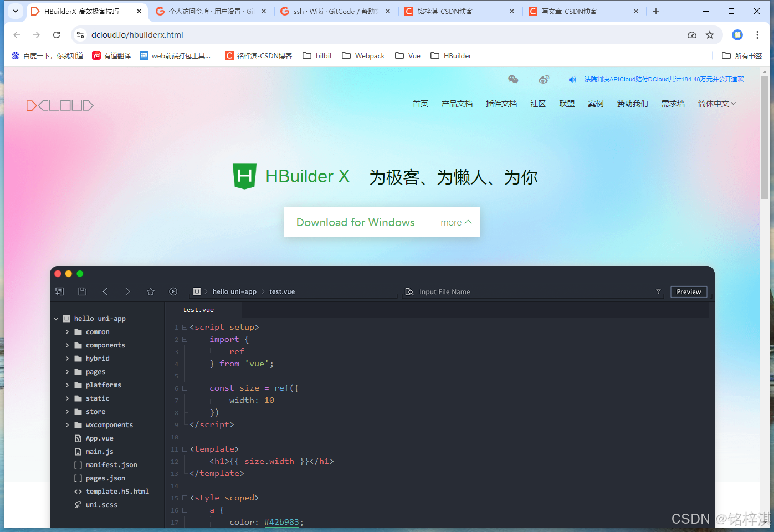
Task: Open the 需求墙 navigation link
Action: tap(673, 104)
